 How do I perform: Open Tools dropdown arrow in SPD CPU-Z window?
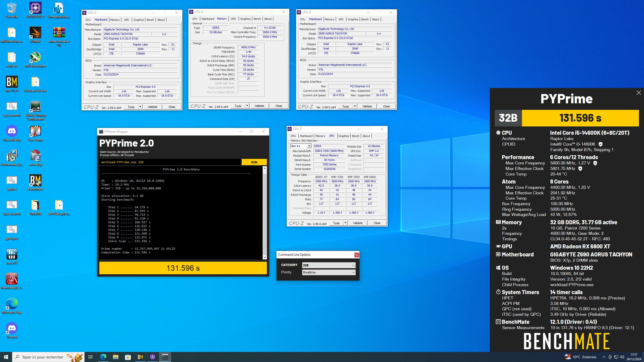tap(345, 223)
